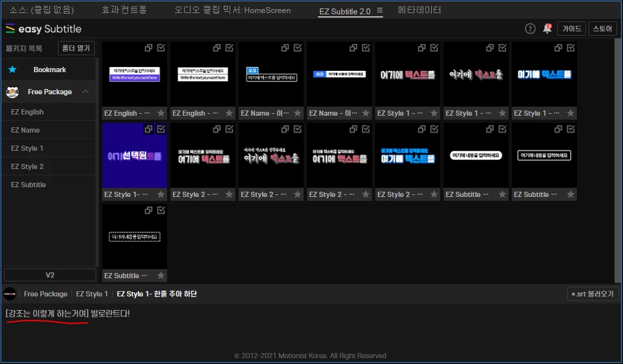Click the preset grid vertical scrollbar

pos(618,161)
